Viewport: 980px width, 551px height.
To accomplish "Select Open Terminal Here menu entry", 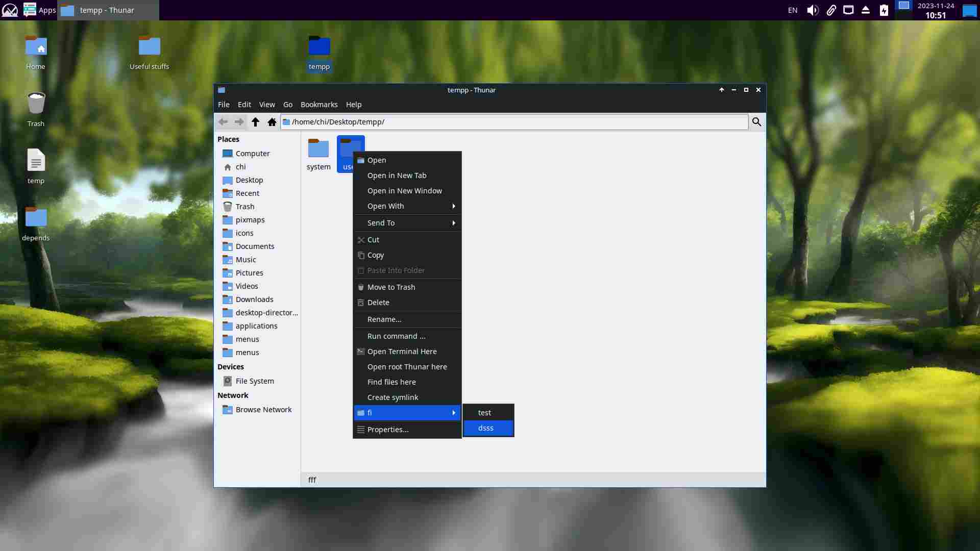I will pos(402,352).
